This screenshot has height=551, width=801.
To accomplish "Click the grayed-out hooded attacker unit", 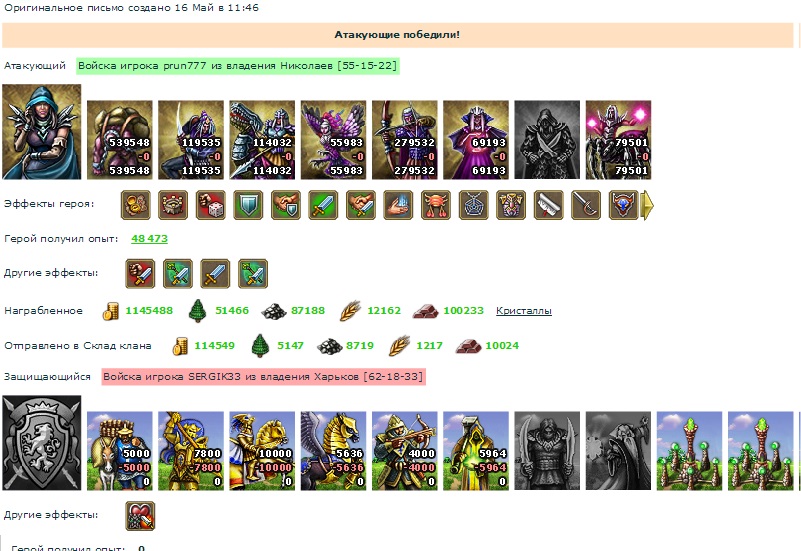I will (x=547, y=140).
